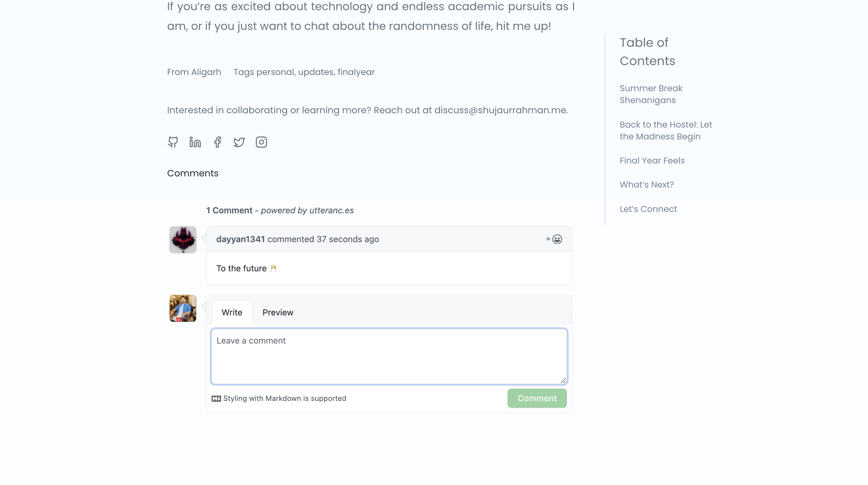Click the Leave a comment text box
868x485 pixels.
[x=389, y=356]
